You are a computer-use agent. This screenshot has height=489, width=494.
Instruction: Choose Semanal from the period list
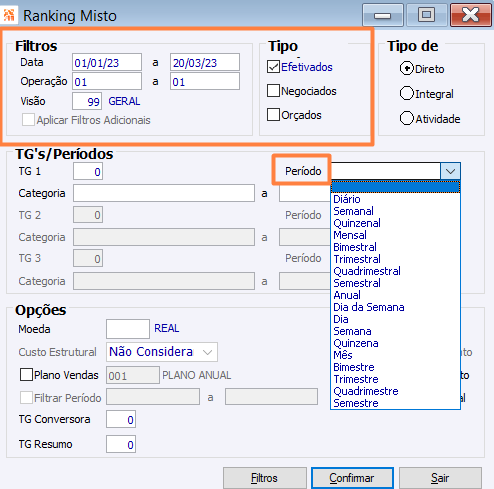tap(395, 211)
